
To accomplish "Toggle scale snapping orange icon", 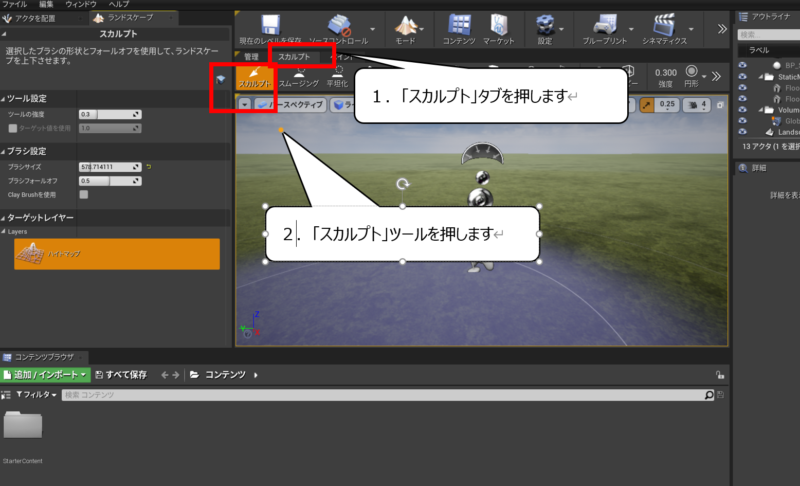I will 646,105.
